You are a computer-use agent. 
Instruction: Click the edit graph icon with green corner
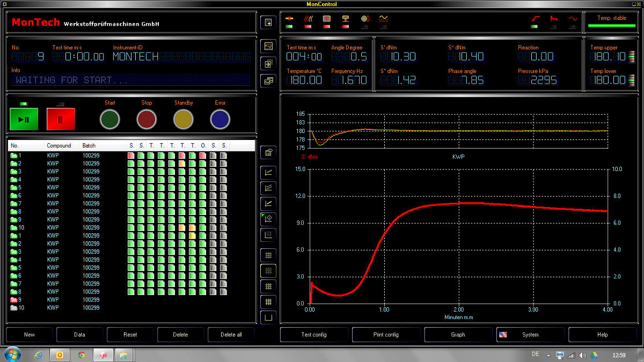tap(268, 219)
